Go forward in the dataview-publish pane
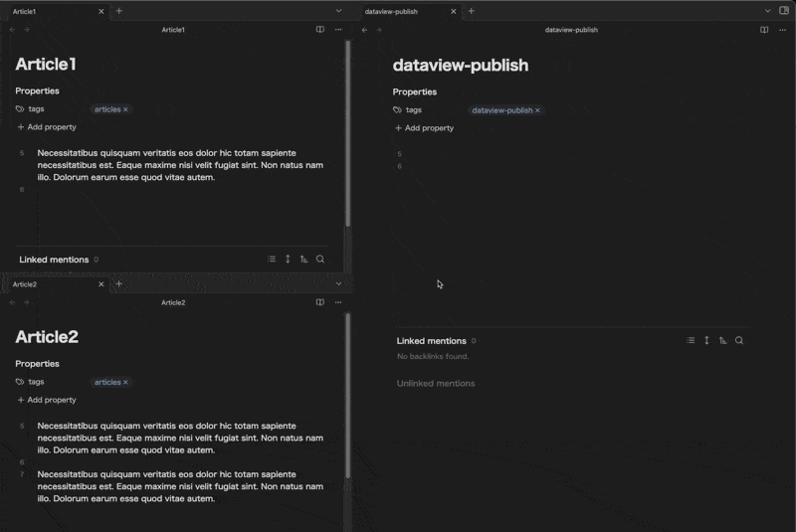796x532 pixels. coord(379,30)
